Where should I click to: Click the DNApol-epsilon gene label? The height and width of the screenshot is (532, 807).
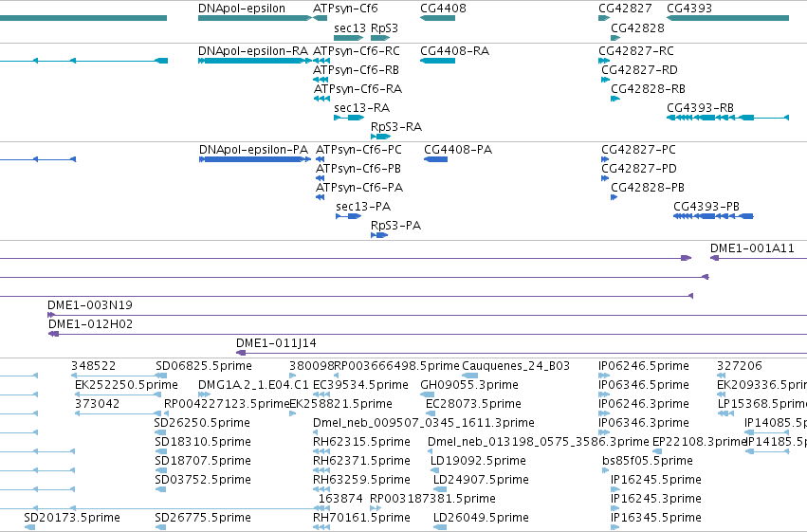tap(242, 9)
